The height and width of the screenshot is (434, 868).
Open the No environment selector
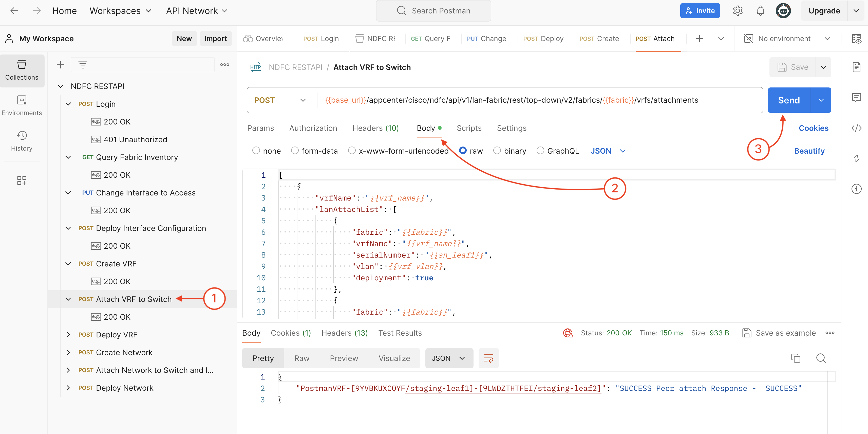[788, 39]
